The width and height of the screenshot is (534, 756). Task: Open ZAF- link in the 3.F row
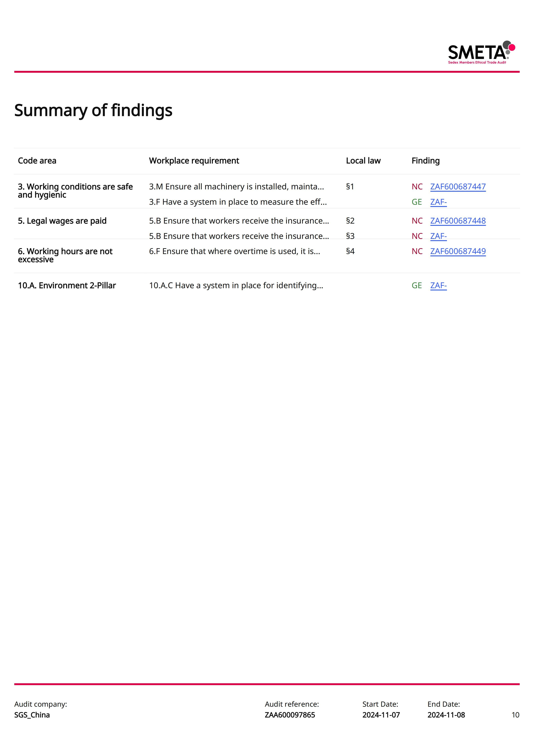pyautogui.click(x=438, y=202)
